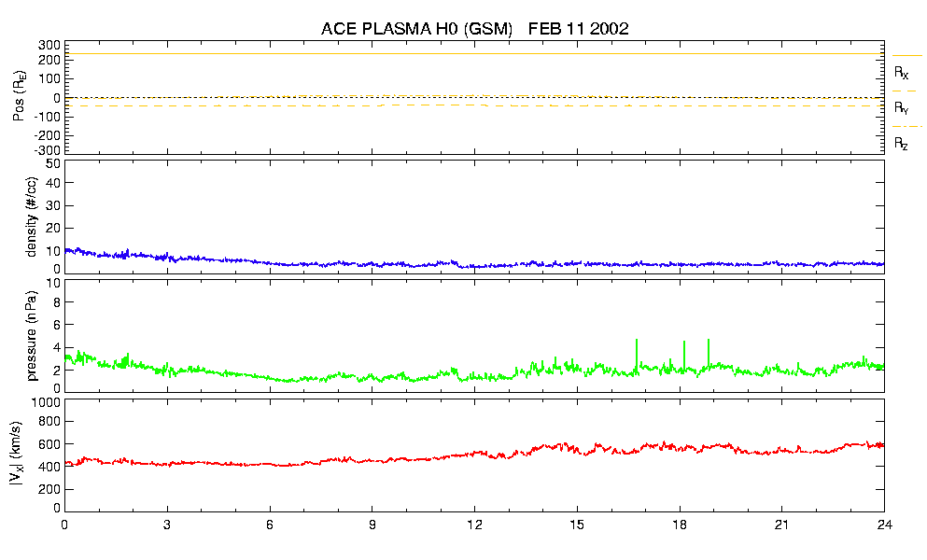This screenshot has width=927, height=560.
Task: Click the 'density (#/cc)' axis label
Action: [32, 217]
